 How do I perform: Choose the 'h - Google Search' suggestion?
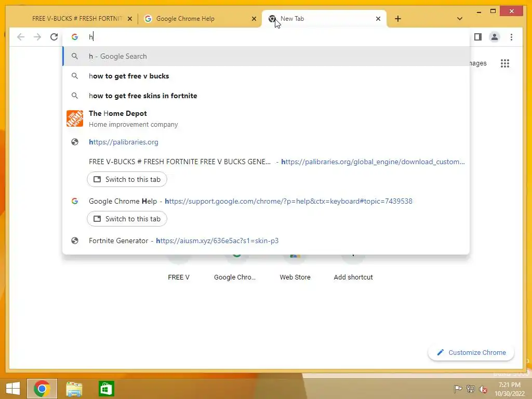click(x=267, y=56)
